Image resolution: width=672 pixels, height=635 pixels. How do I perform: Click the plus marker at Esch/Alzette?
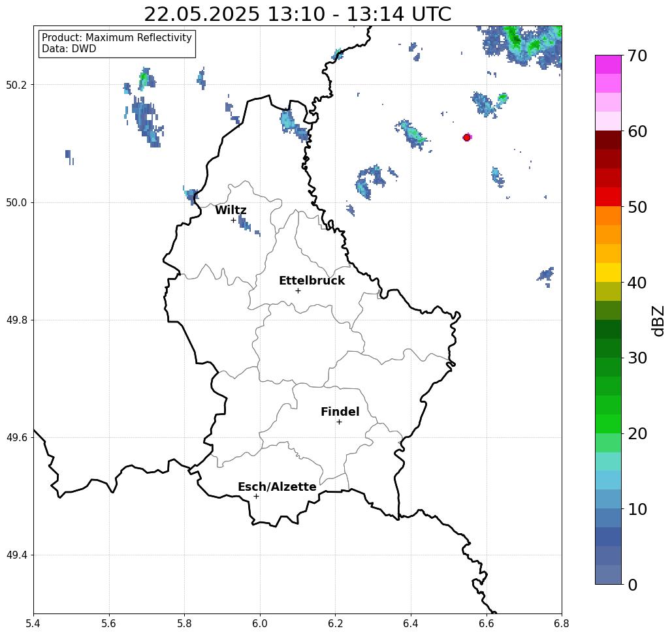click(x=256, y=497)
